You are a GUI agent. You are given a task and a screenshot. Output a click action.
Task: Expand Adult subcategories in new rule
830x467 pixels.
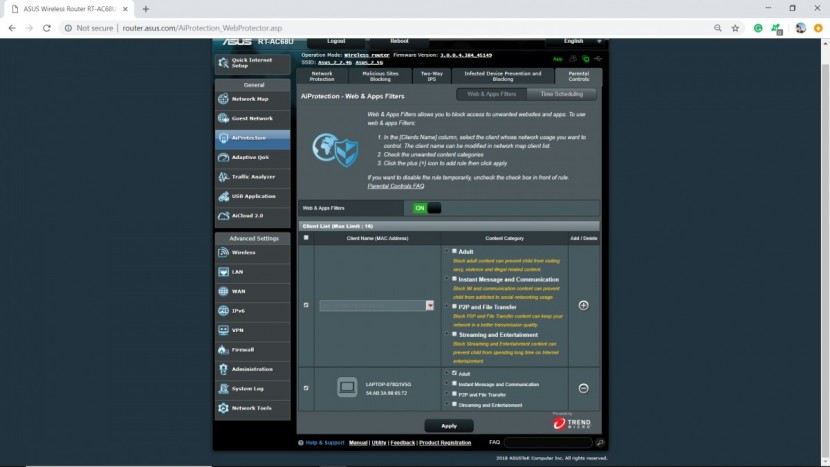click(x=447, y=251)
